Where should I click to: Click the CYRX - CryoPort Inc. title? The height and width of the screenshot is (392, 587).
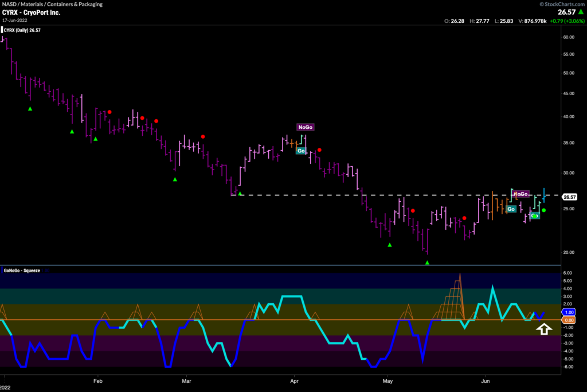point(31,13)
